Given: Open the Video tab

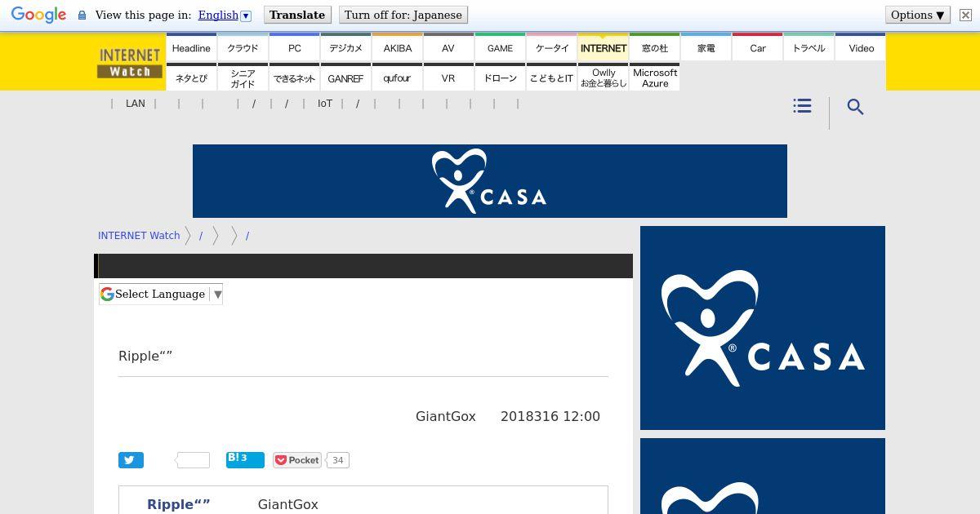Looking at the screenshot, I should tap(861, 47).
